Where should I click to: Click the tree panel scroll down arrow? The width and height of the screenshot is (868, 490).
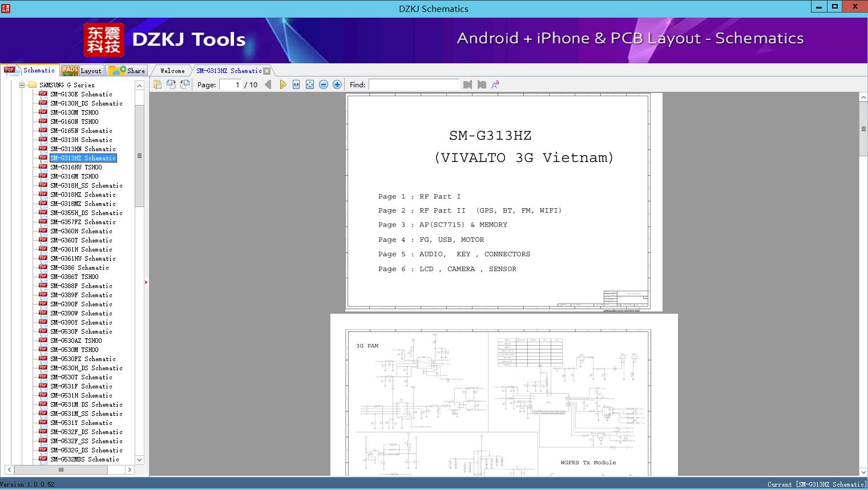tap(139, 460)
